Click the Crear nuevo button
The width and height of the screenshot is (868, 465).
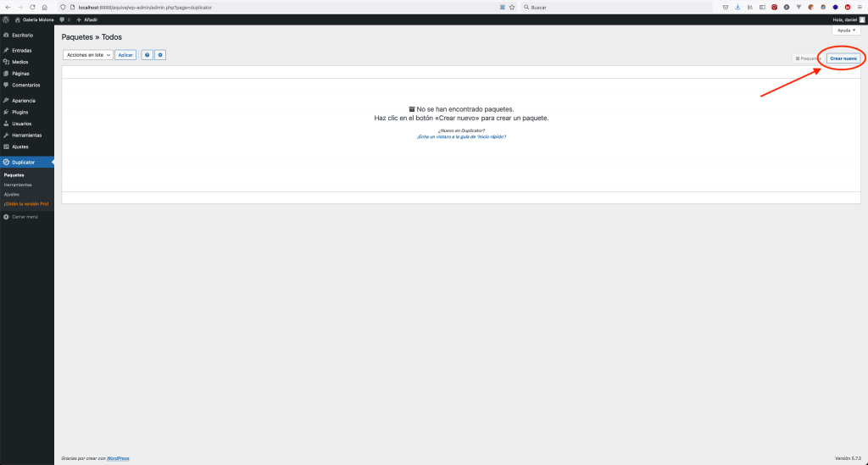843,58
